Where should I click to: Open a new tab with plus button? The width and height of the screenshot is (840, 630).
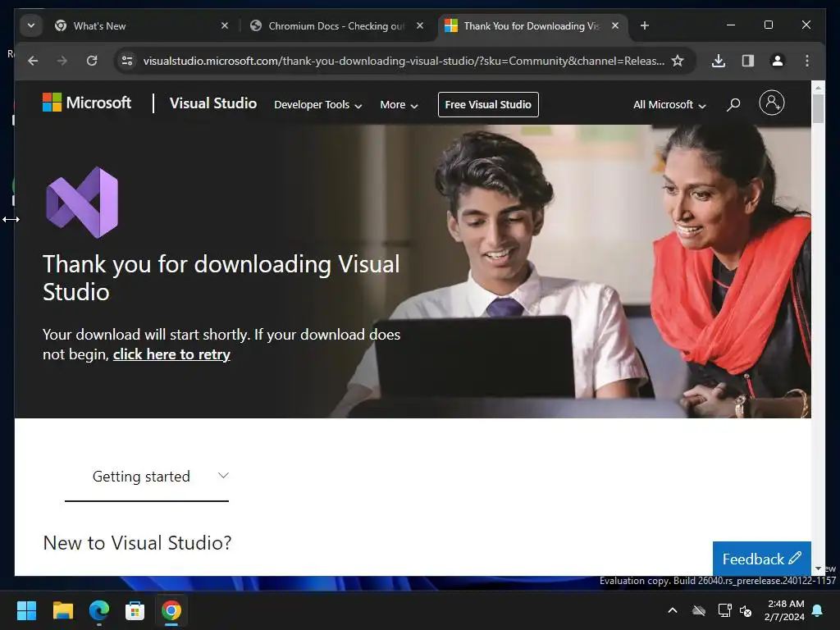(x=645, y=25)
